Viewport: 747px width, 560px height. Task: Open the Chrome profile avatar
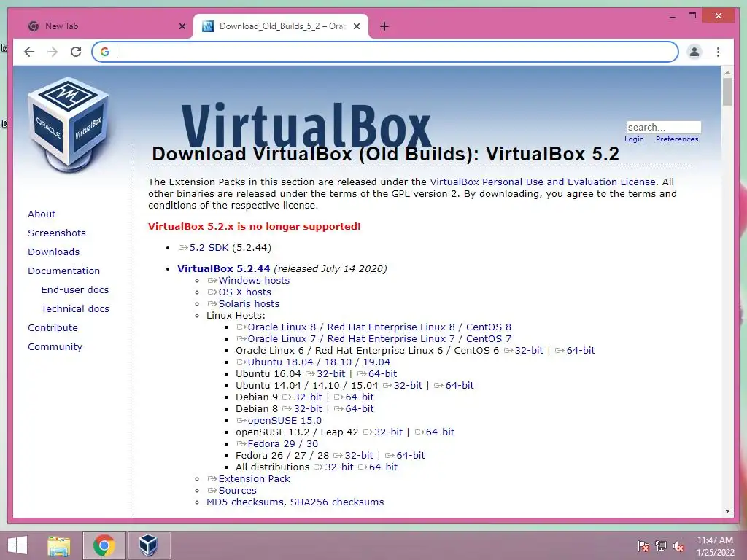694,52
